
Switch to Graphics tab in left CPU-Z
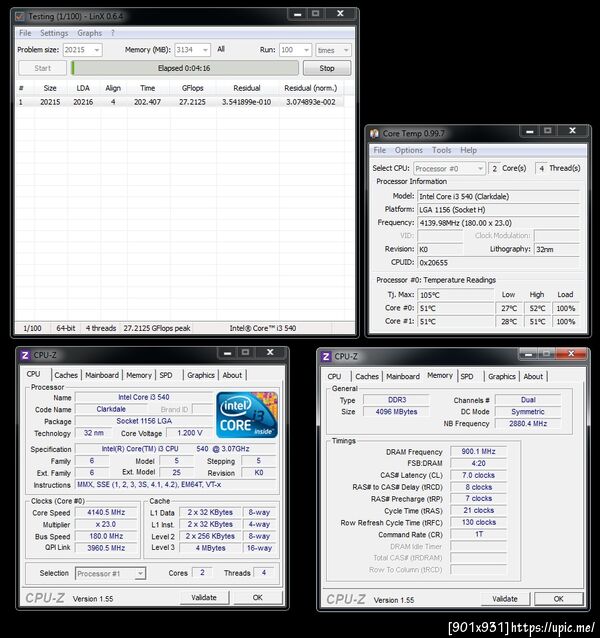pyautogui.click(x=201, y=375)
